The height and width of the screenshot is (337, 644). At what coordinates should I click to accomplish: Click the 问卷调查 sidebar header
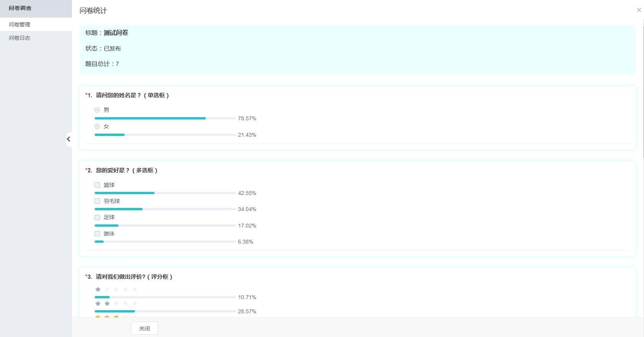20,8
